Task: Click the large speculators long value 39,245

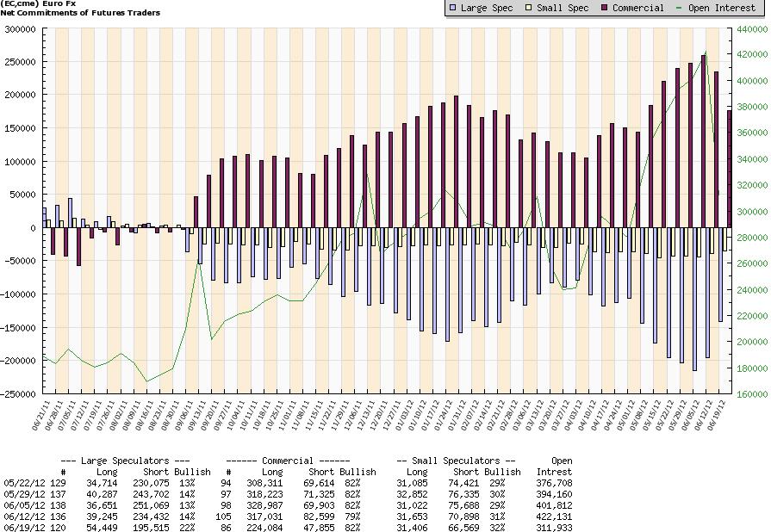Action: [102, 517]
